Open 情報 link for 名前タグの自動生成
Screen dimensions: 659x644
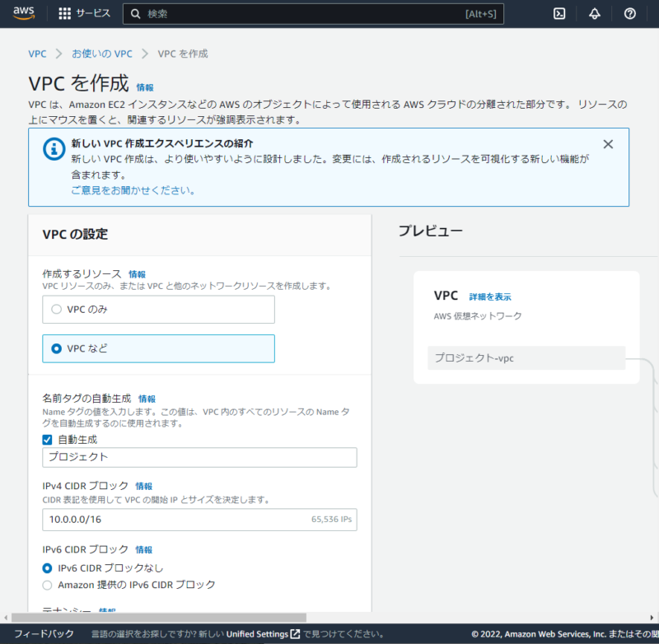(147, 399)
